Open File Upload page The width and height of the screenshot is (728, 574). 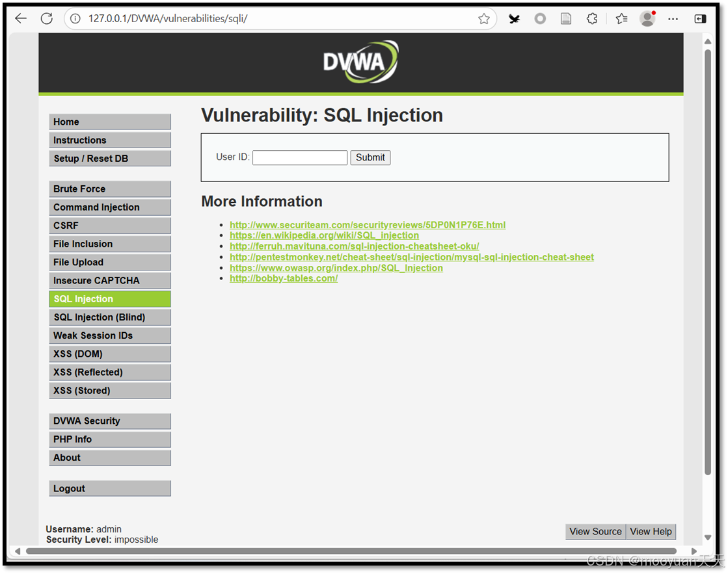(110, 262)
